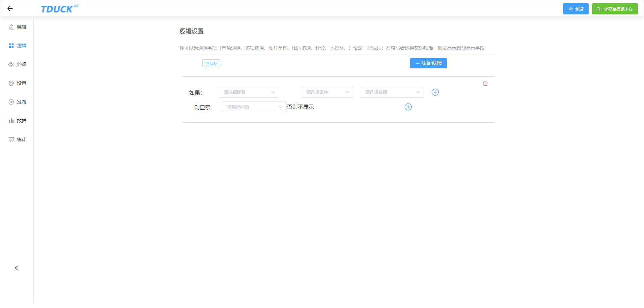
Task: Open the 外观 appearance section
Action: pyautogui.click(x=17, y=64)
